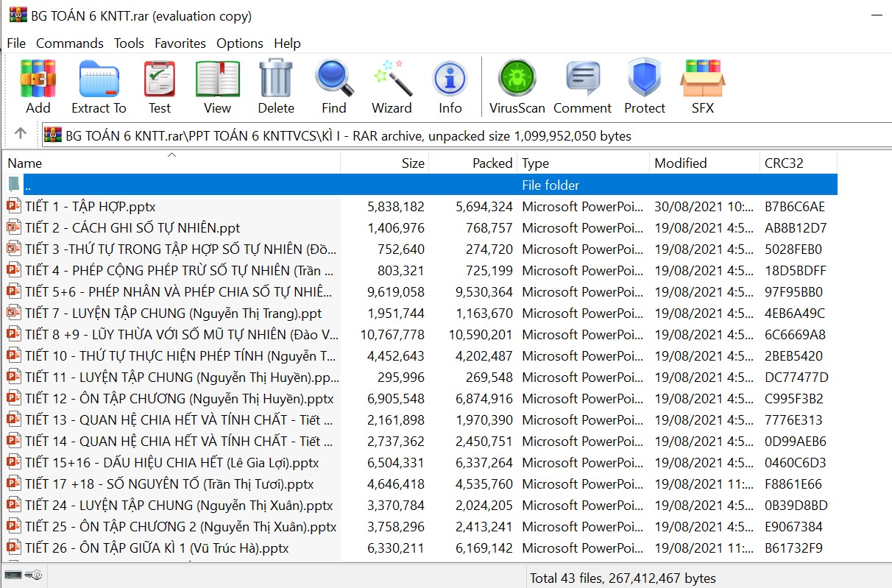Click packed value 5,694,324

[484, 206]
